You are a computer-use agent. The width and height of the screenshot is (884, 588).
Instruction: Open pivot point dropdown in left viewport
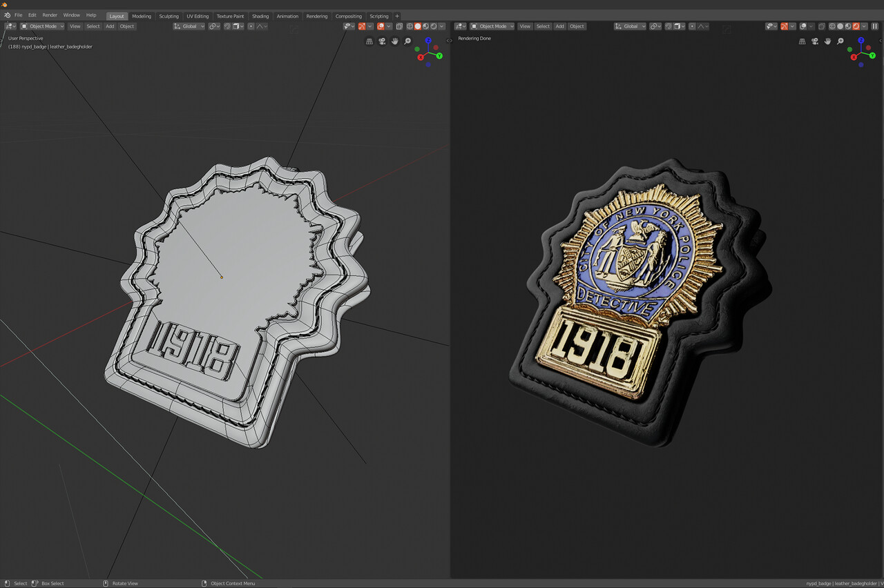click(x=215, y=26)
